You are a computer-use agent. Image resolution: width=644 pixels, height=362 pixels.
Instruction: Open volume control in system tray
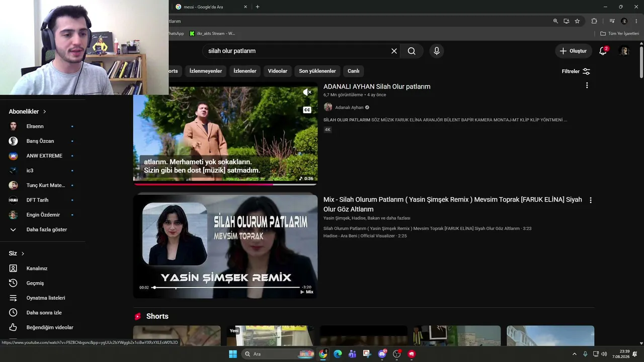pos(604,354)
